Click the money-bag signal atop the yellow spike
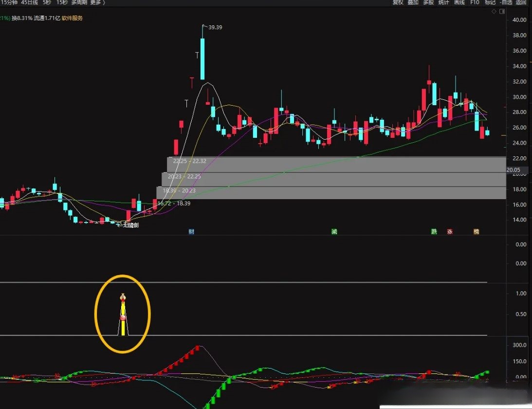The width and height of the screenshot is (532, 409). pos(123,297)
